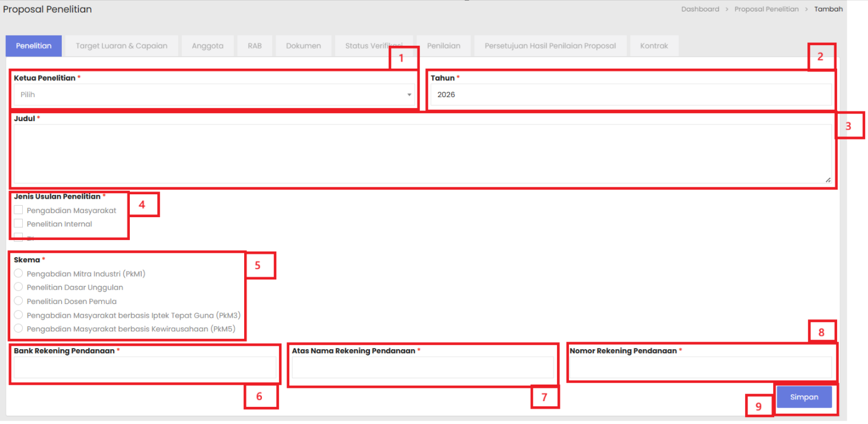
Task: Check the Pengabdian Masyarakat checkbox
Action: pos(18,210)
